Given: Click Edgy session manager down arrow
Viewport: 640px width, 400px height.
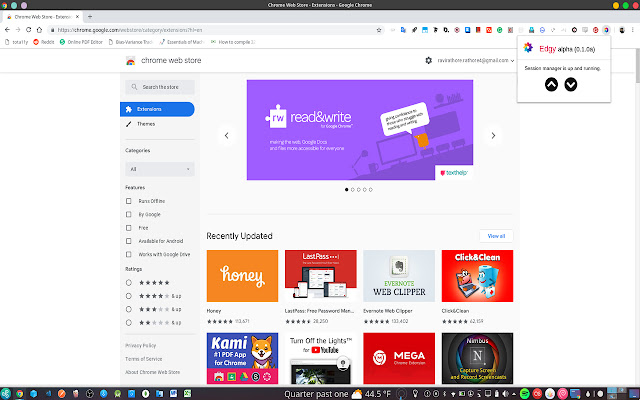Looking at the screenshot, I should 571,84.
